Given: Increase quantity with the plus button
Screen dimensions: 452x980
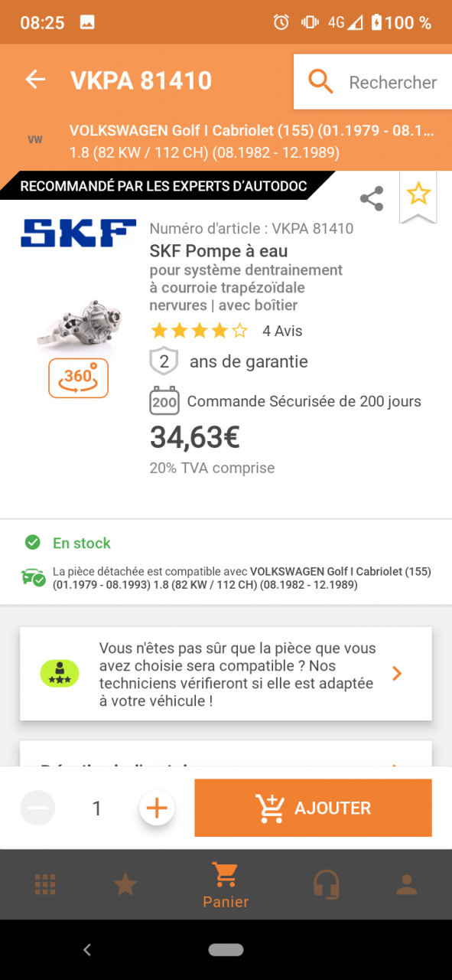Looking at the screenshot, I should click(157, 808).
